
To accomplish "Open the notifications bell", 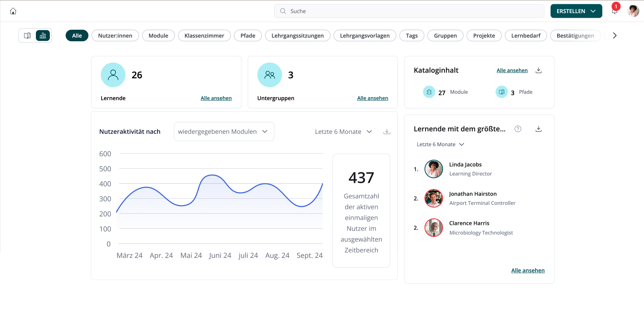I will tap(614, 11).
